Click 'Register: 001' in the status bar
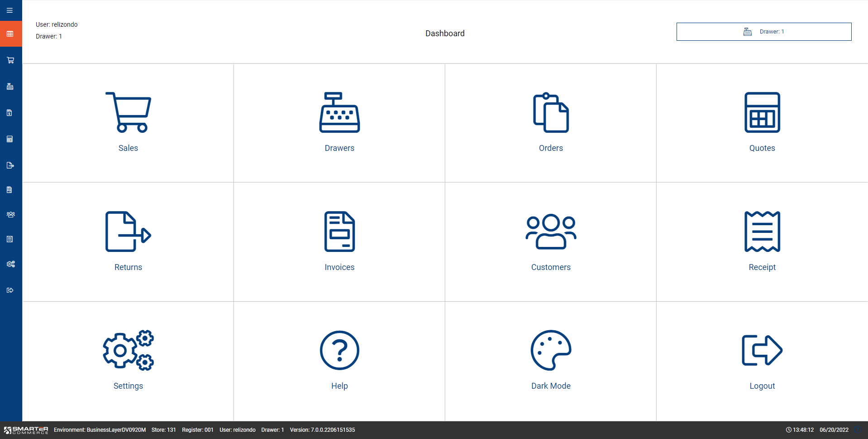This screenshot has width=868, height=439. [x=198, y=430]
